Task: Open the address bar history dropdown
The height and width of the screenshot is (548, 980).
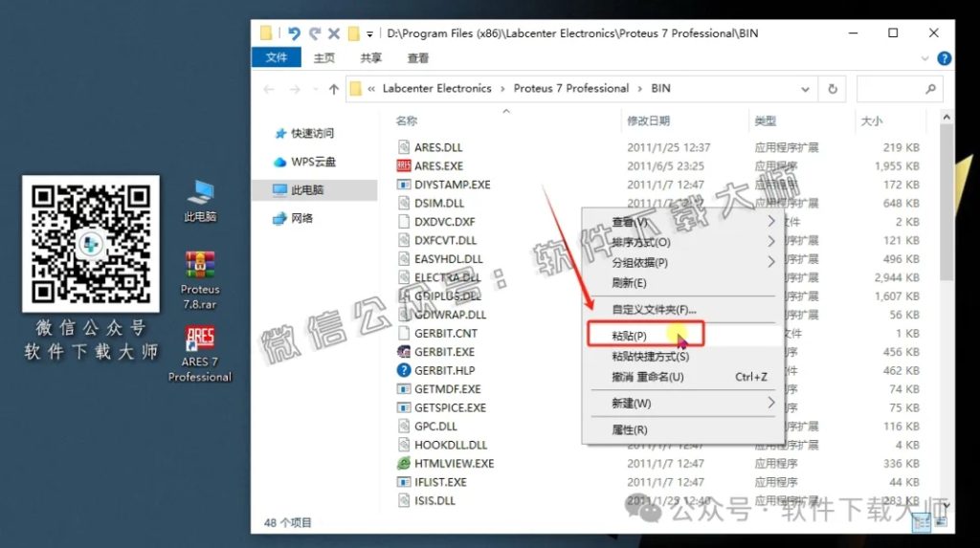Action: click(805, 89)
